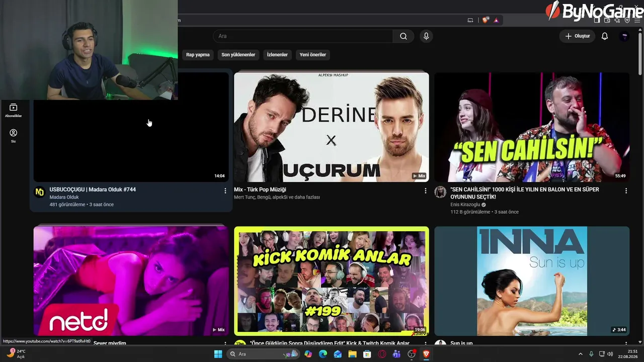The image size is (644, 362).
Task: Click the Oluştur create button
Action: coord(577,36)
